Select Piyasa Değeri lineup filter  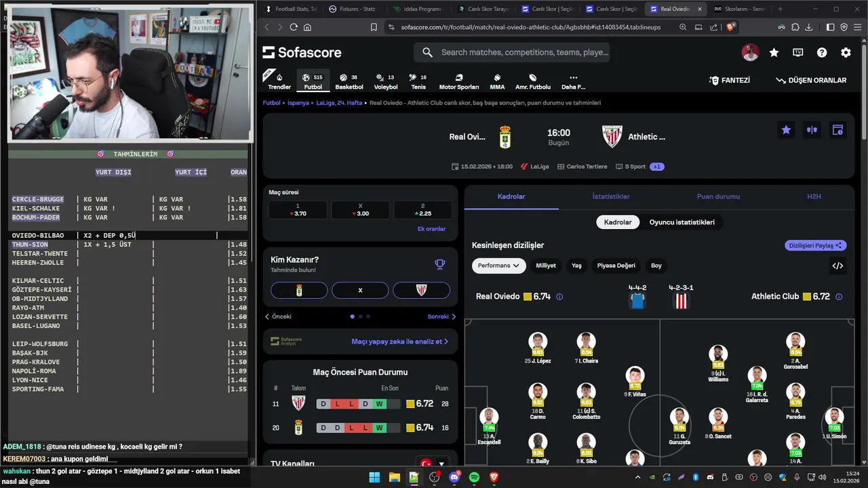point(616,266)
